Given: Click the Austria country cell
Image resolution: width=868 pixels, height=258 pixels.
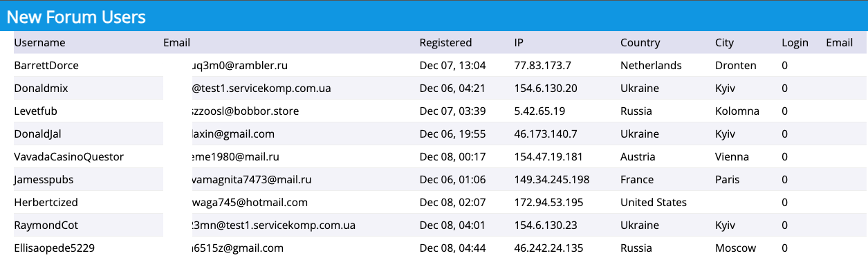Looking at the screenshot, I should [637, 157].
